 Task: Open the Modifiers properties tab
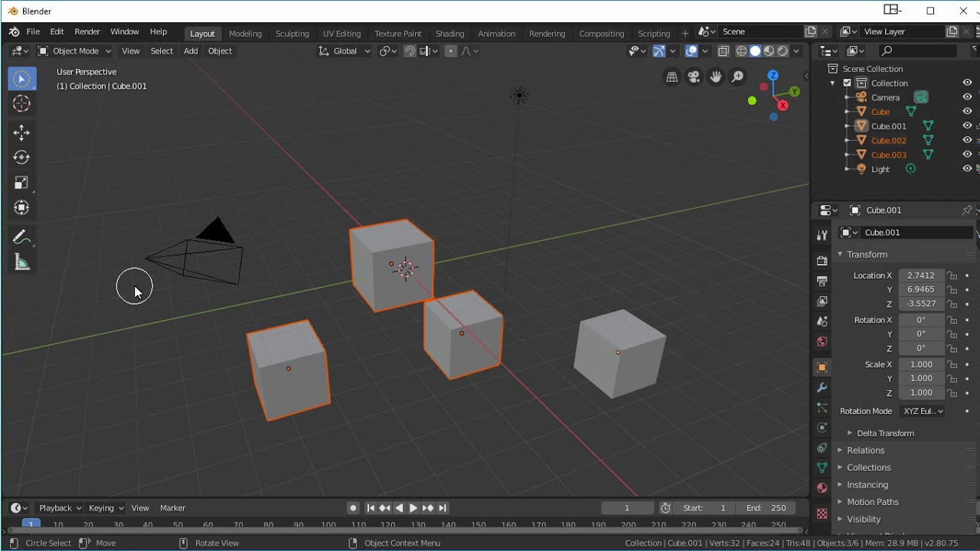[822, 388]
